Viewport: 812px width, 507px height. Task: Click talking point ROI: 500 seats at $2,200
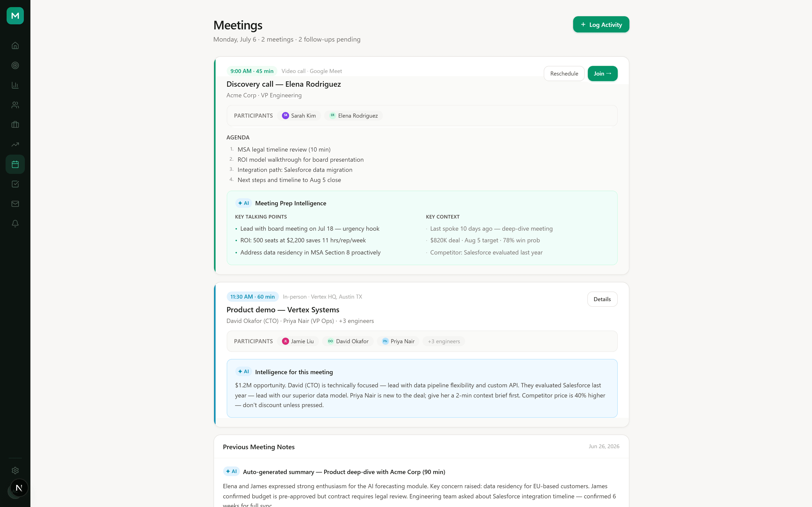tap(303, 240)
